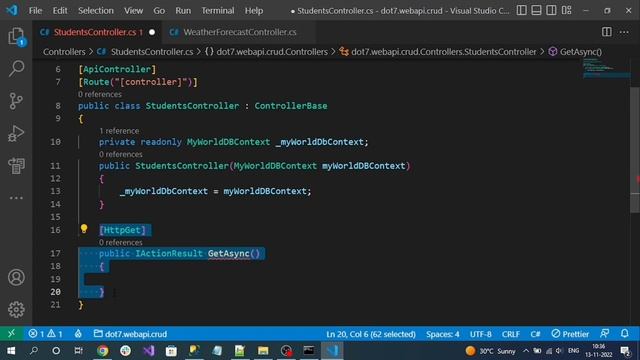The height and width of the screenshot is (360, 640).
Task: Expand GetAsync() method breadcrumb
Action: (580, 52)
